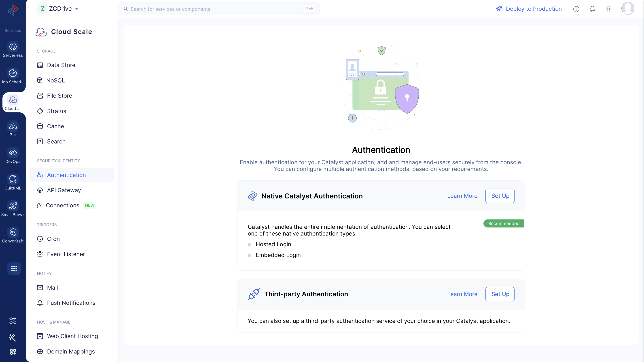Open settings gear icon
Screen dimensions: 644x362
point(608,9)
